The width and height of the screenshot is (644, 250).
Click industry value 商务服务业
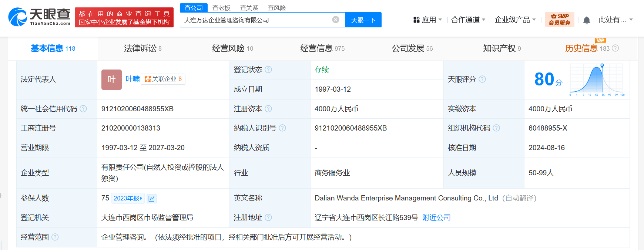[332, 173]
